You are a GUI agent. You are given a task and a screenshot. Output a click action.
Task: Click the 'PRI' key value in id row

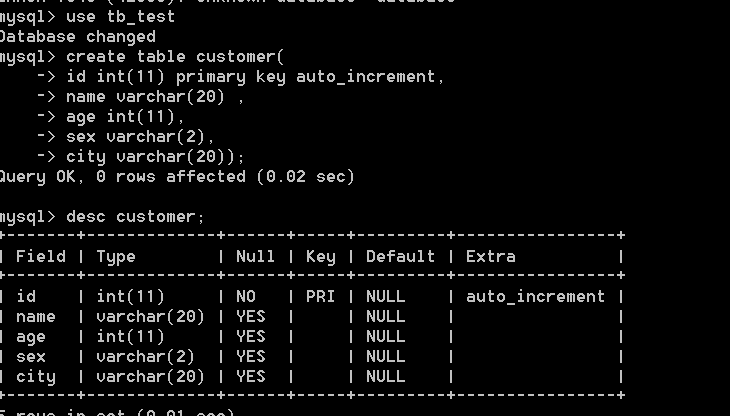(320, 297)
